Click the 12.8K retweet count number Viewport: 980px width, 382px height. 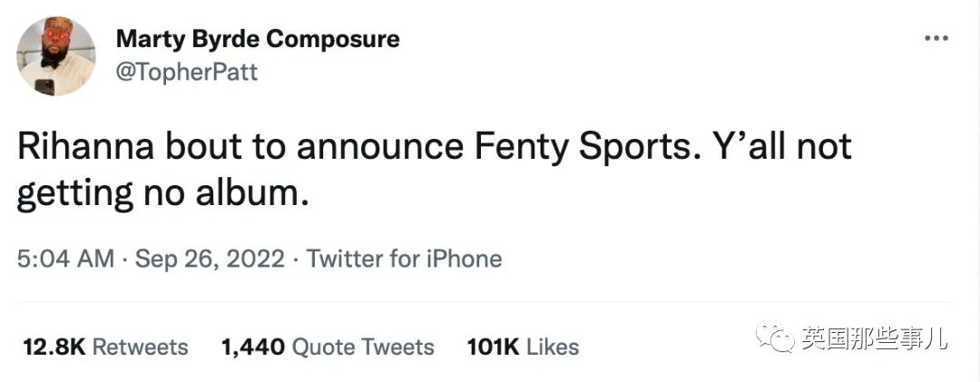[53, 347]
